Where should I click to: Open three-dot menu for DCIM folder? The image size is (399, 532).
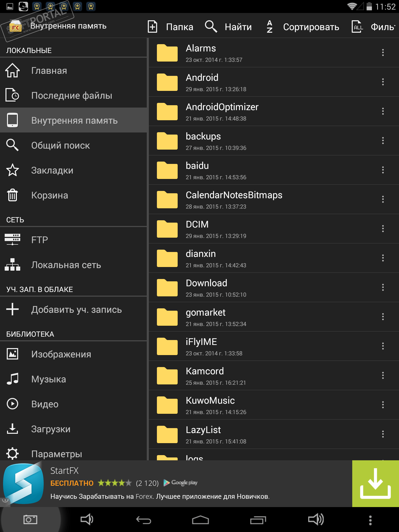(x=383, y=229)
